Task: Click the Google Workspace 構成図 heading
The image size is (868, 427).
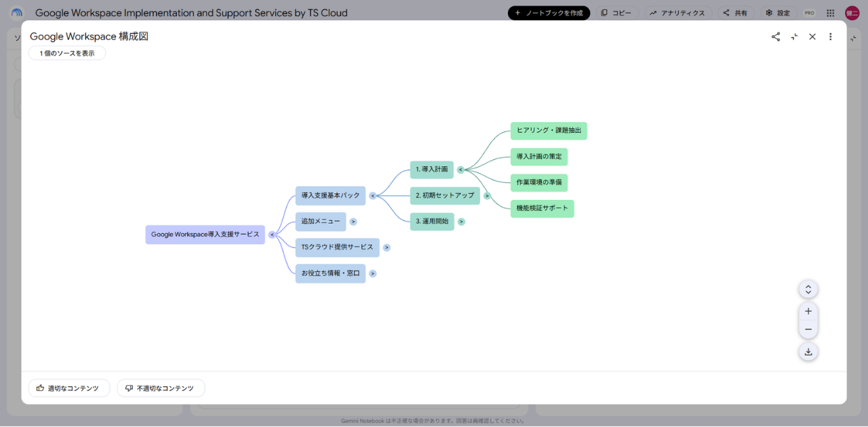Action: pos(89,37)
